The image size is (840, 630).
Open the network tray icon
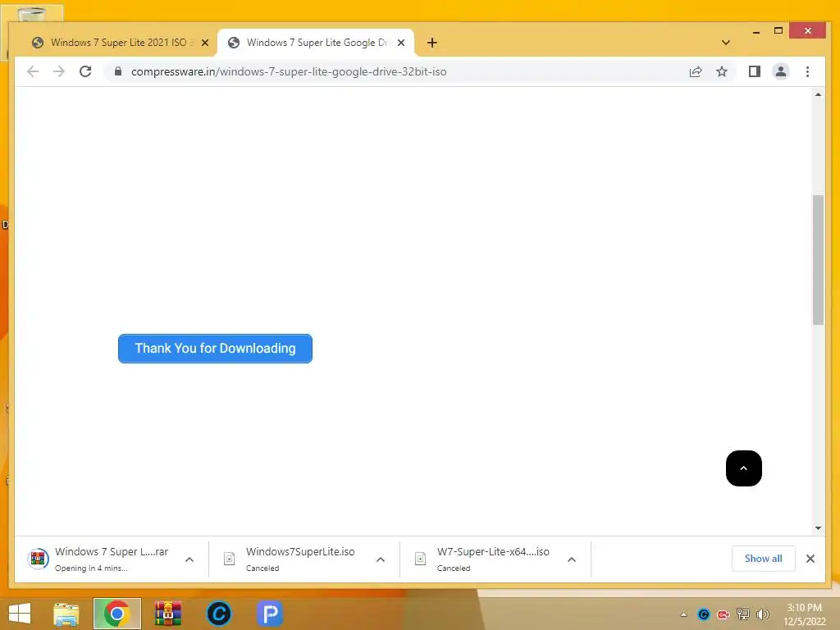pyautogui.click(x=743, y=614)
